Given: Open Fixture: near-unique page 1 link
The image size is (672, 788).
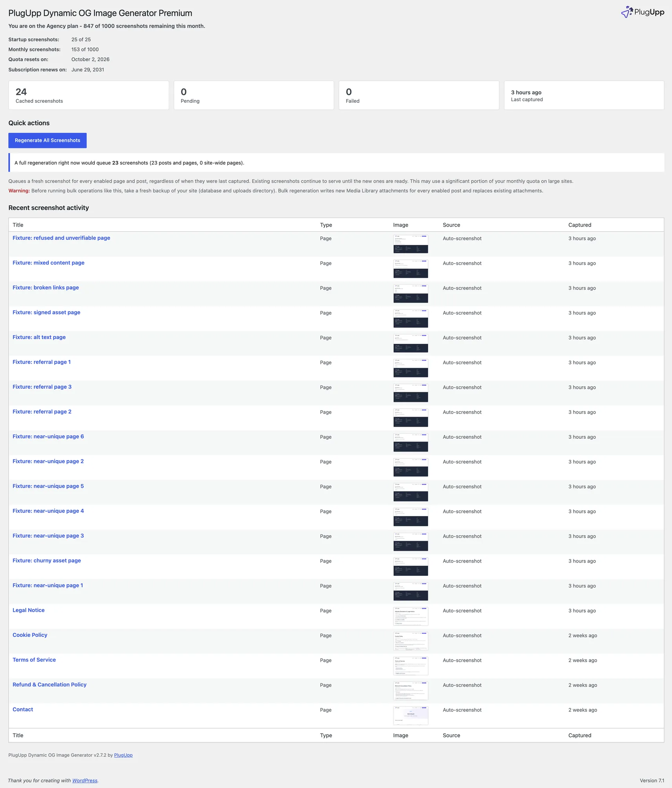Looking at the screenshot, I should coord(48,585).
